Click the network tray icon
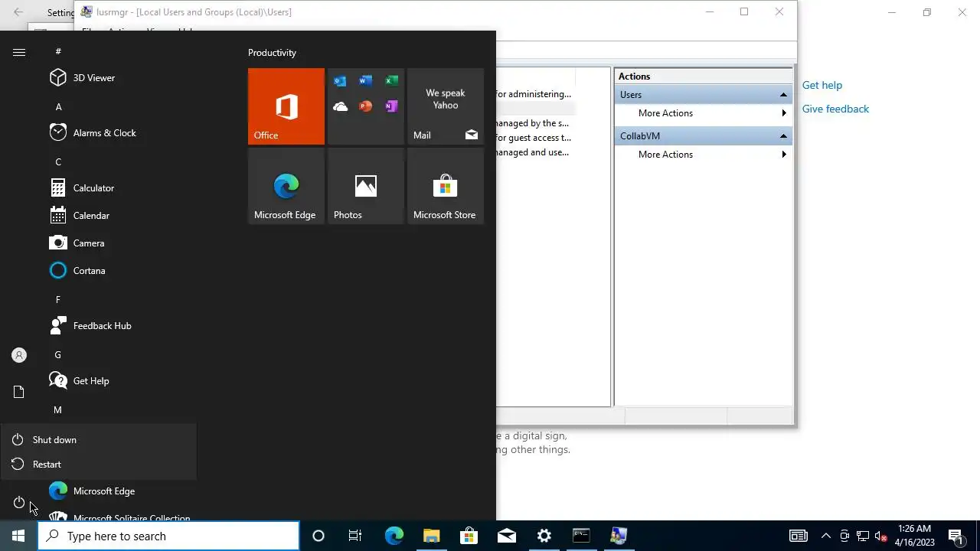 pos(863,536)
